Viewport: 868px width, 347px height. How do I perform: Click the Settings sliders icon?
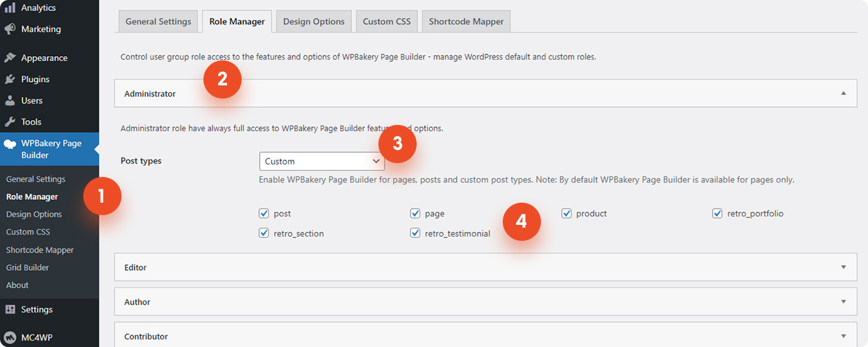tap(10, 310)
